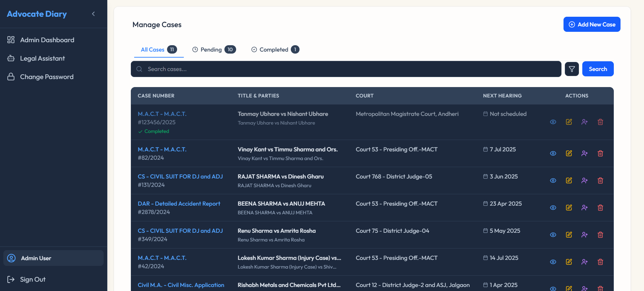Click Sign Out in the sidebar
The image size is (644, 291).
54,279
